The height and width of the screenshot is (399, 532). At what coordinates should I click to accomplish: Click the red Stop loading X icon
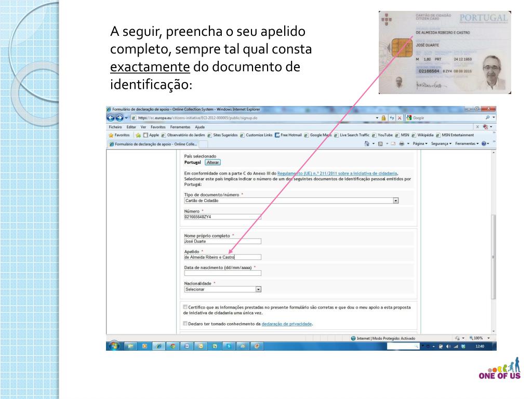400,118
